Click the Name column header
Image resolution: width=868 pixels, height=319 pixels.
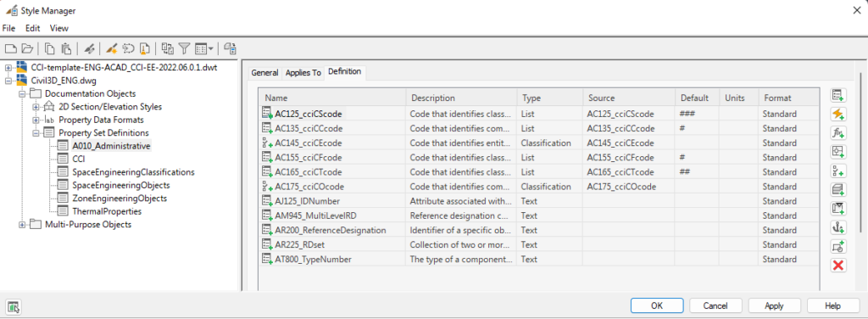(332, 98)
